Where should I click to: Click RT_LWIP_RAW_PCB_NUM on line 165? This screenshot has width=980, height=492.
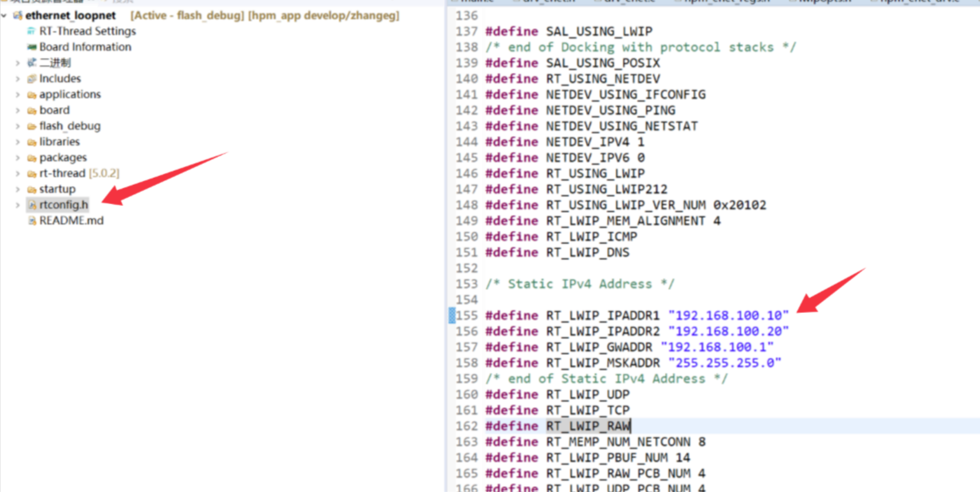coord(618,473)
